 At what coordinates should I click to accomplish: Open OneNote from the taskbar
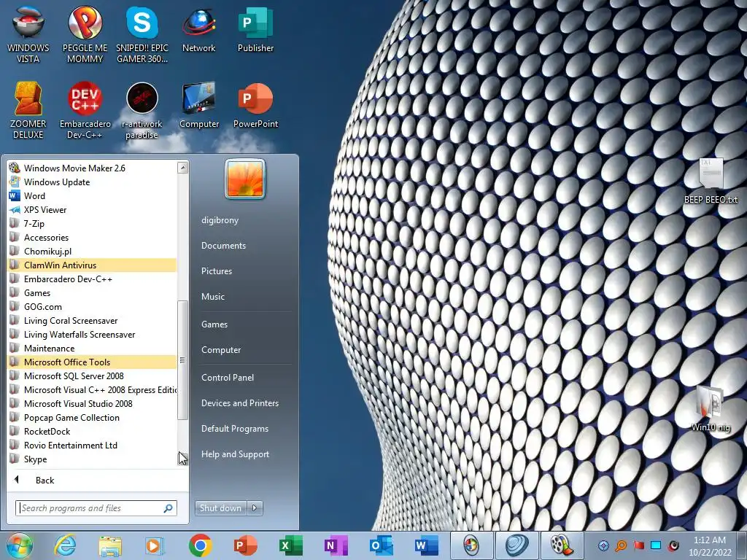tap(336, 545)
